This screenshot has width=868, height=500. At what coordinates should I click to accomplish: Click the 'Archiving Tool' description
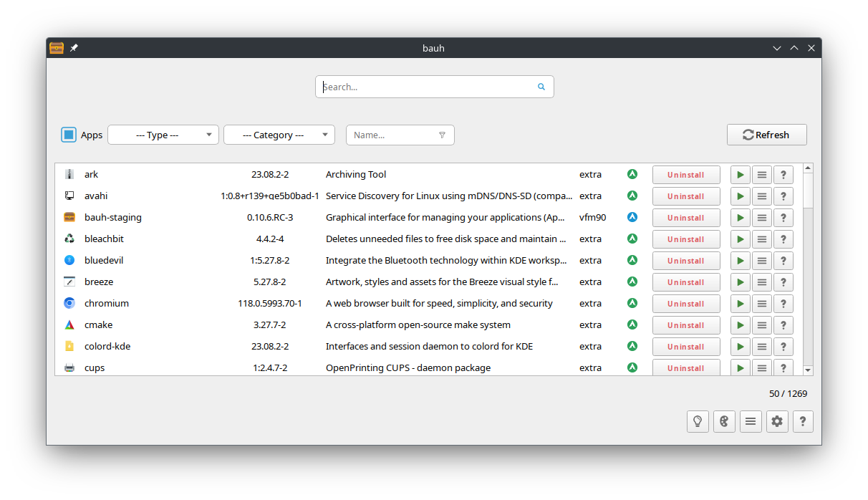pyautogui.click(x=356, y=174)
